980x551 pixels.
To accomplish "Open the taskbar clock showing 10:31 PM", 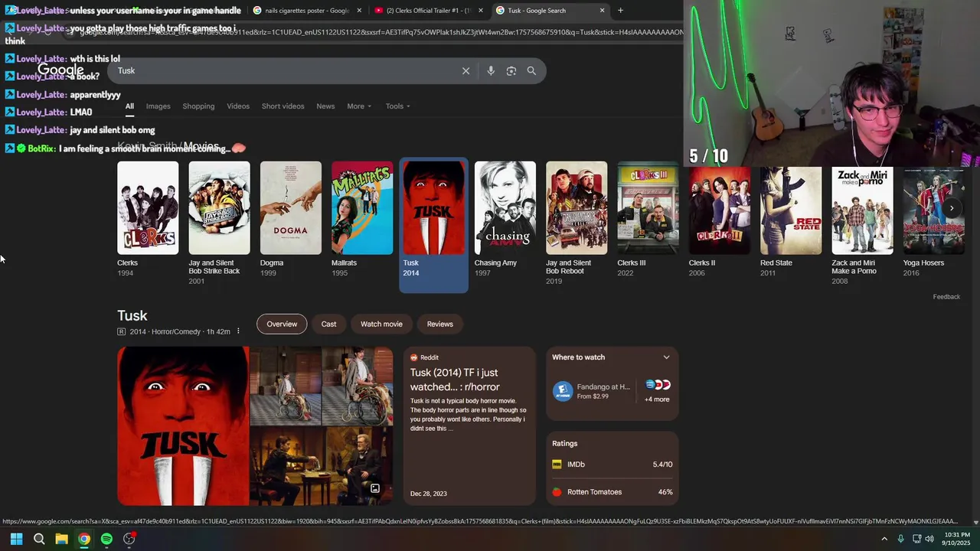I will tap(958, 539).
